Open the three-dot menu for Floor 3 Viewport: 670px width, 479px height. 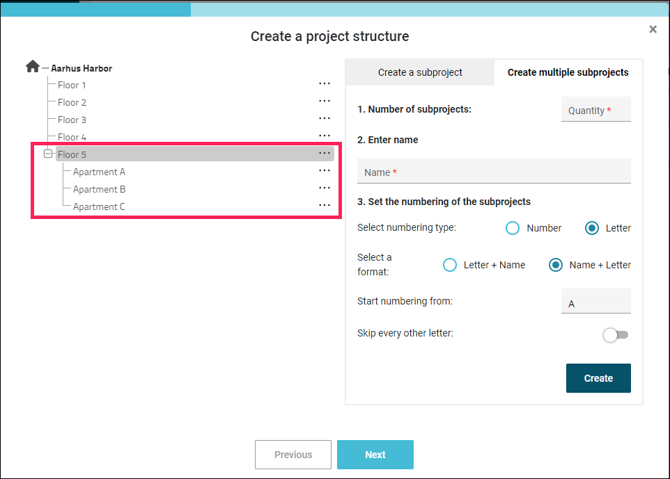[x=324, y=119]
